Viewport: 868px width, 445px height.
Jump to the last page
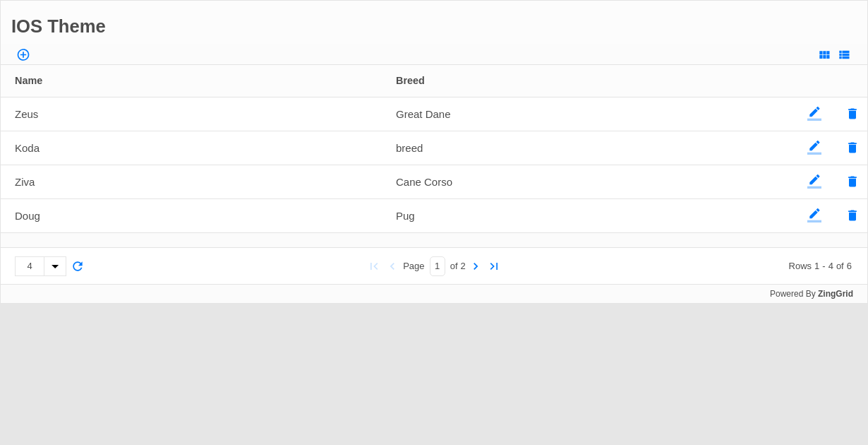point(494,266)
